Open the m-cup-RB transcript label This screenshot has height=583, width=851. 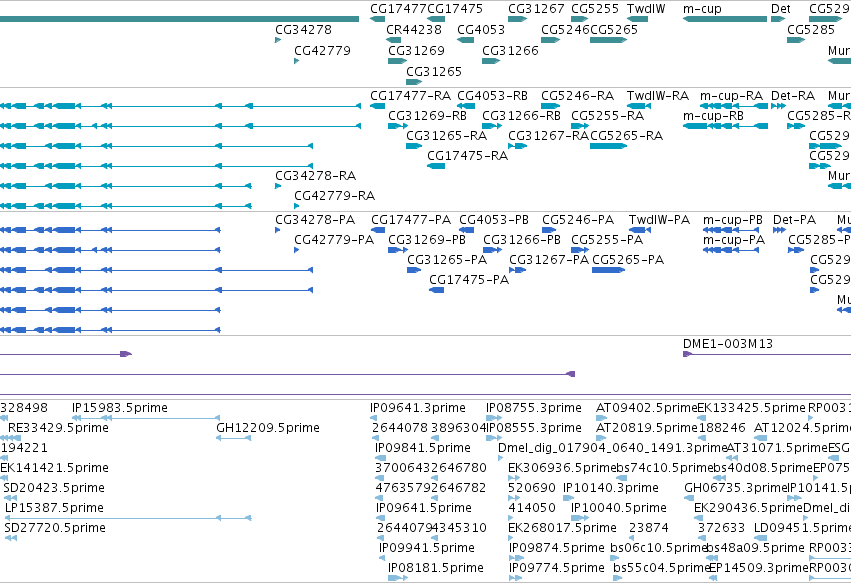(713, 116)
